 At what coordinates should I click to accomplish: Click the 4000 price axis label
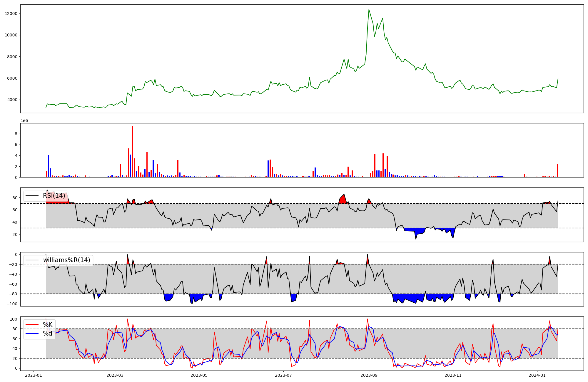point(12,100)
